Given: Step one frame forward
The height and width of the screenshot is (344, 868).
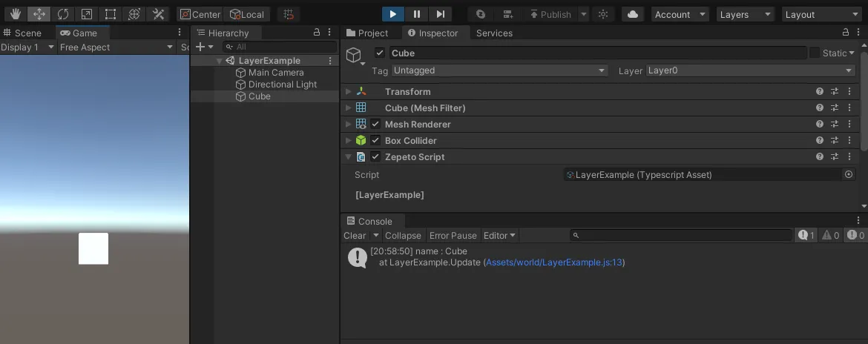Looking at the screenshot, I should pos(441,14).
